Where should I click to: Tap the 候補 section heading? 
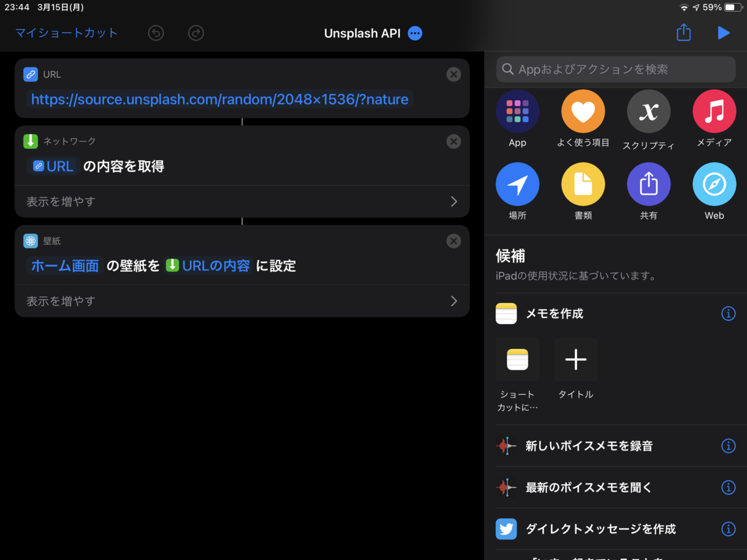pos(510,256)
